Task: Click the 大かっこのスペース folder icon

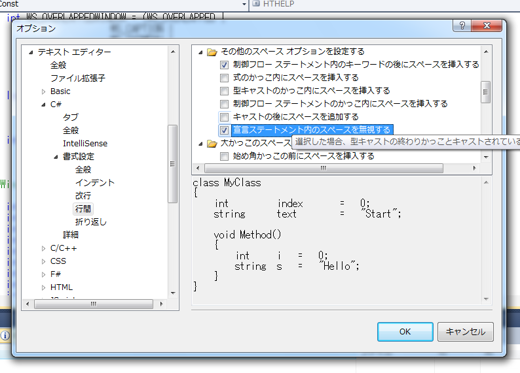Action: (x=212, y=144)
